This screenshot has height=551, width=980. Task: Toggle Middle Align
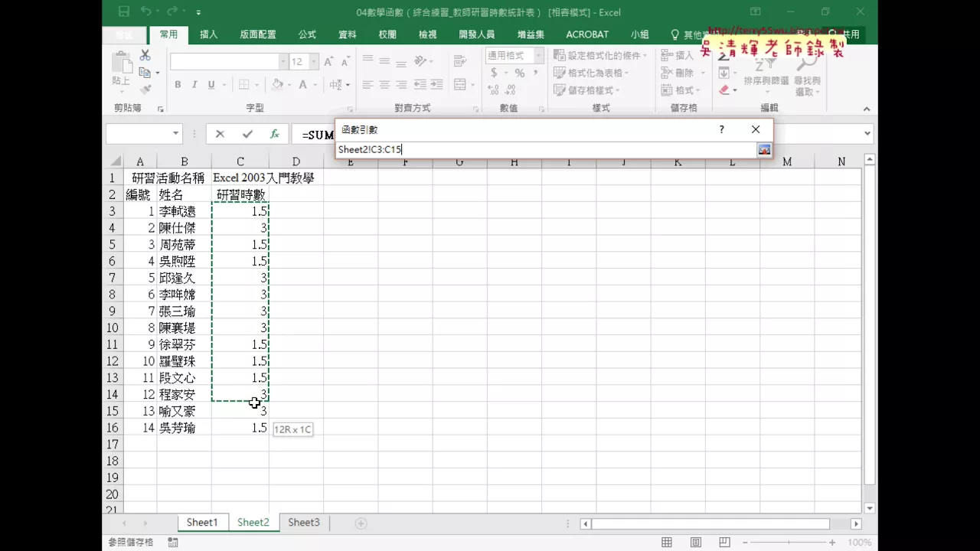click(x=384, y=60)
